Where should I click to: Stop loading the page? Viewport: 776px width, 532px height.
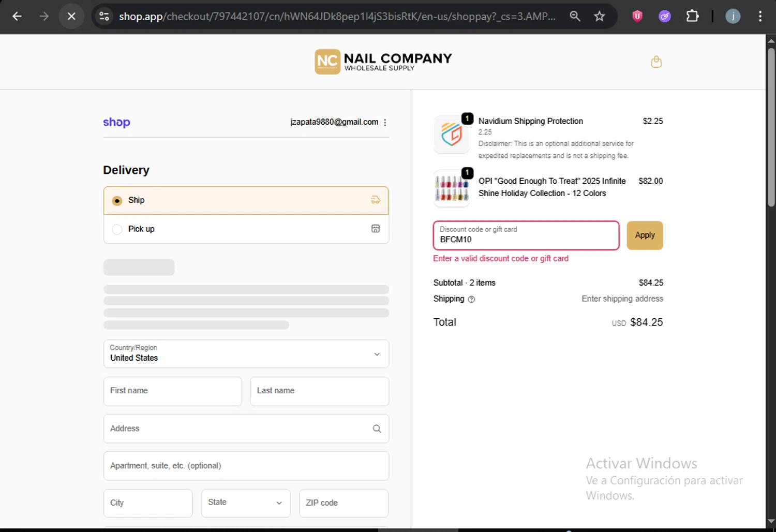[x=71, y=16]
